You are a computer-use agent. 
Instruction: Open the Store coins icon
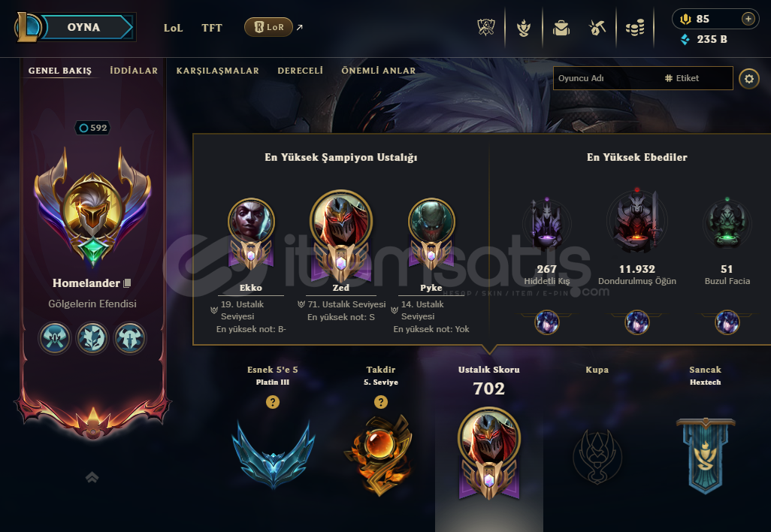635,28
